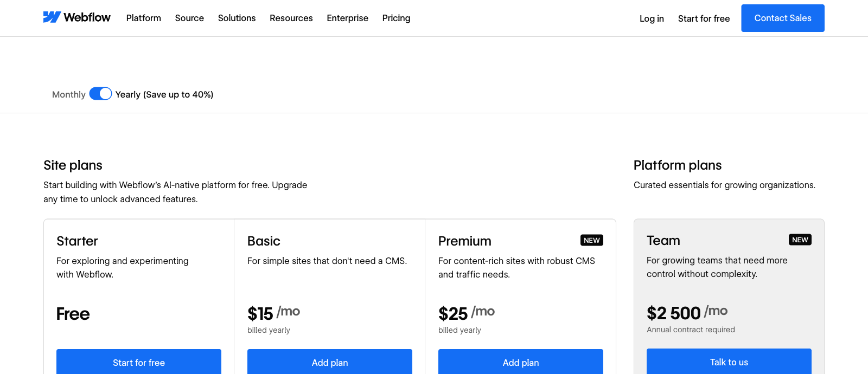868x374 pixels.
Task: Click 'For simple sites that don't need a CMS.'
Action: click(327, 261)
